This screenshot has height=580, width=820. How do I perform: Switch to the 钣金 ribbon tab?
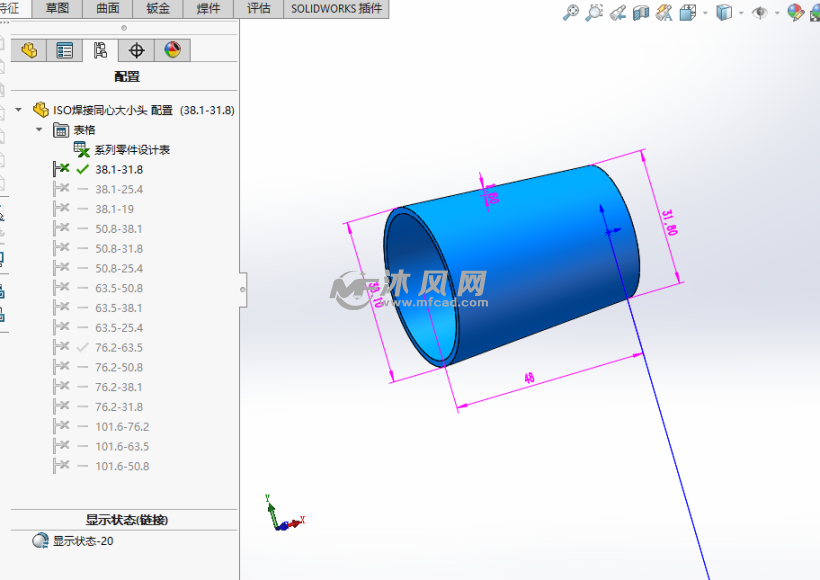pyautogui.click(x=158, y=9)
